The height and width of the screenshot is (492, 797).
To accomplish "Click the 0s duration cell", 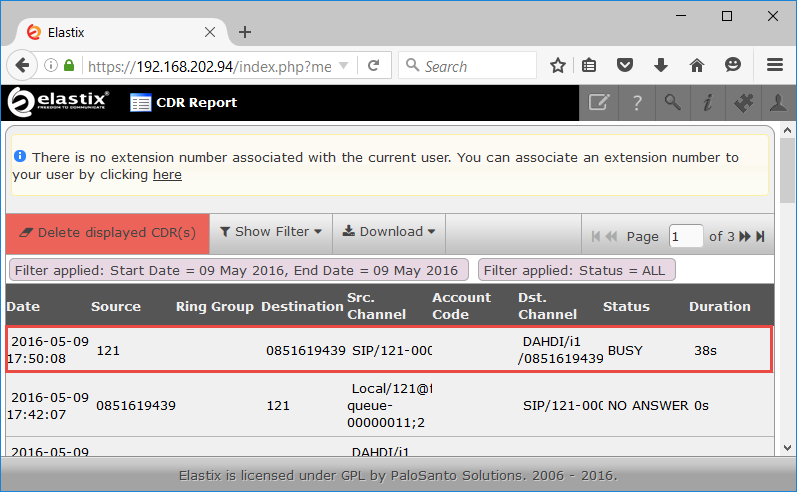I will click(x=702, y=406).
